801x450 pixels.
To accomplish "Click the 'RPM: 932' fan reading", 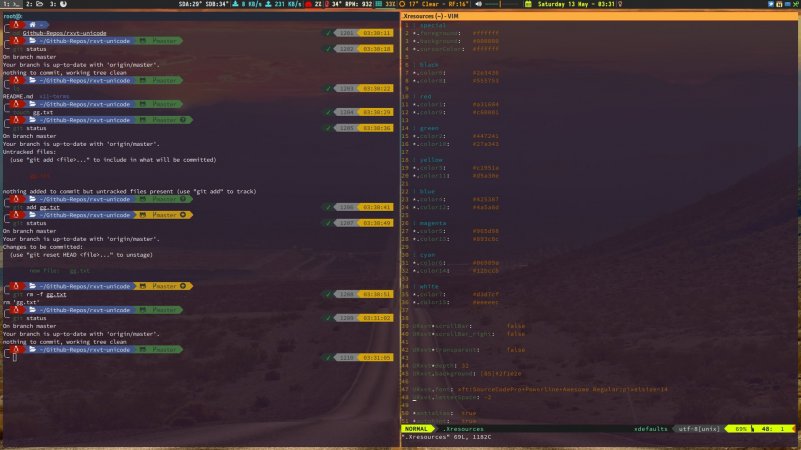I will point(359,4).
